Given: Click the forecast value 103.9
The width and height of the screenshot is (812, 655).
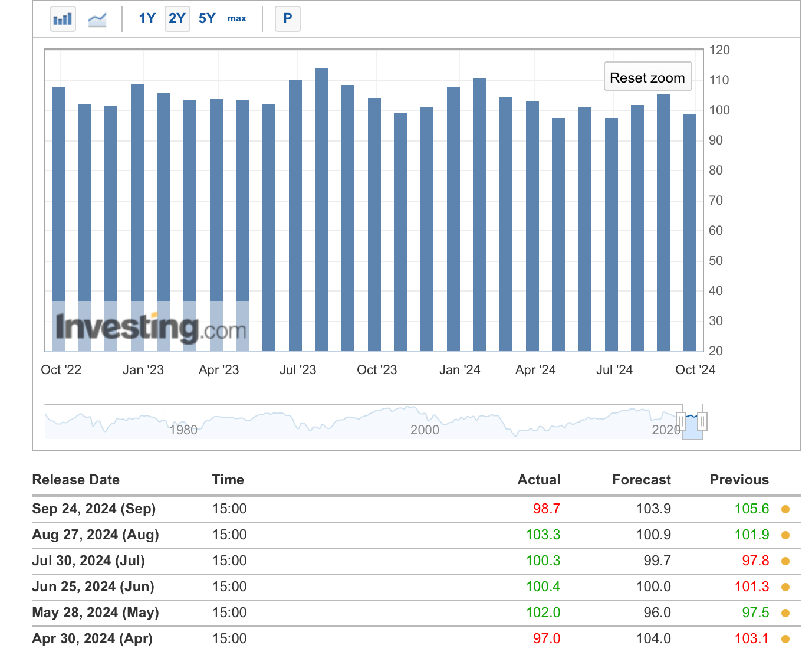Looking at the screenshot, I should click(x=653, y=509).
